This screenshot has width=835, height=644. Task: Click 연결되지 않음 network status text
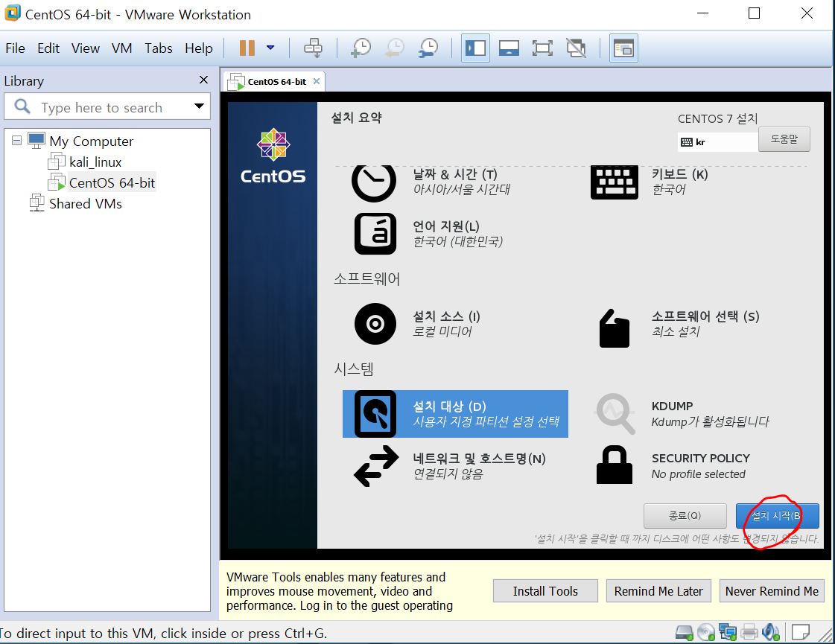pyautogui.click(x=448, y=474)
